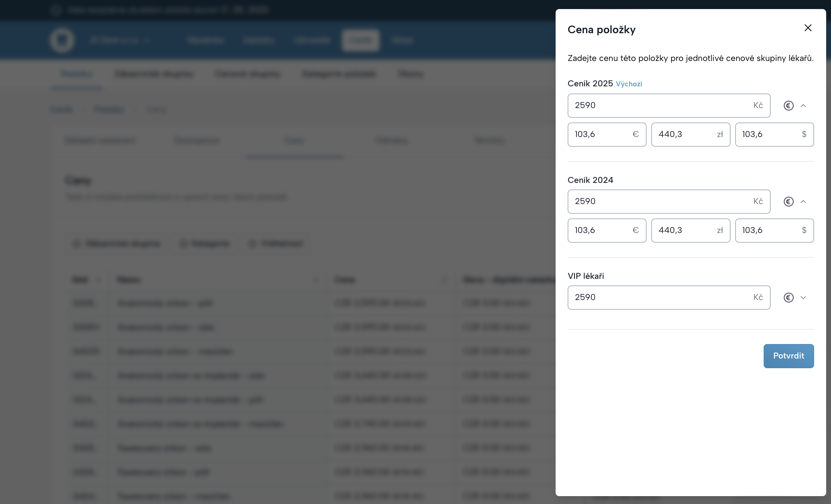Edit the Ceník 2025 zł price field
This screenshot has height=504, width=831.
690,135
